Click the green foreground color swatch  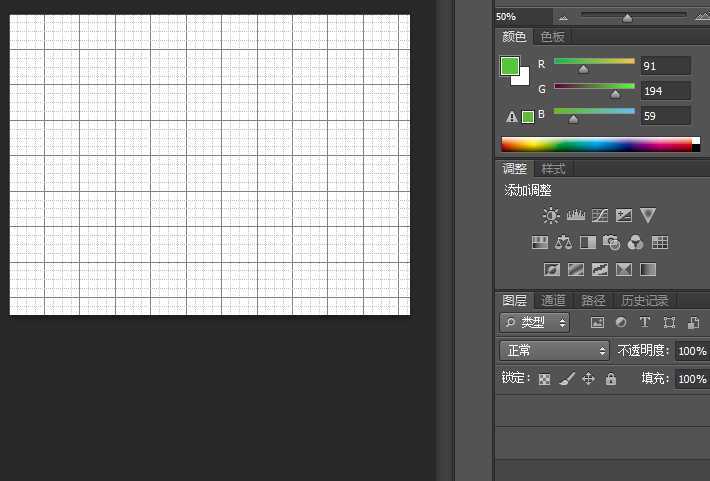pos(510,66)
